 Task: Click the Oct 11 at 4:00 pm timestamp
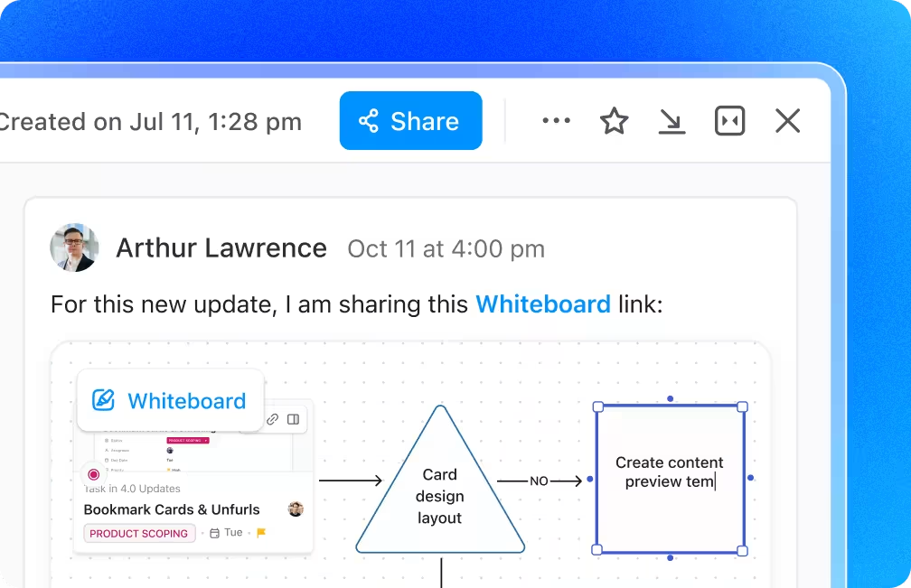click(x=446, y=248)
